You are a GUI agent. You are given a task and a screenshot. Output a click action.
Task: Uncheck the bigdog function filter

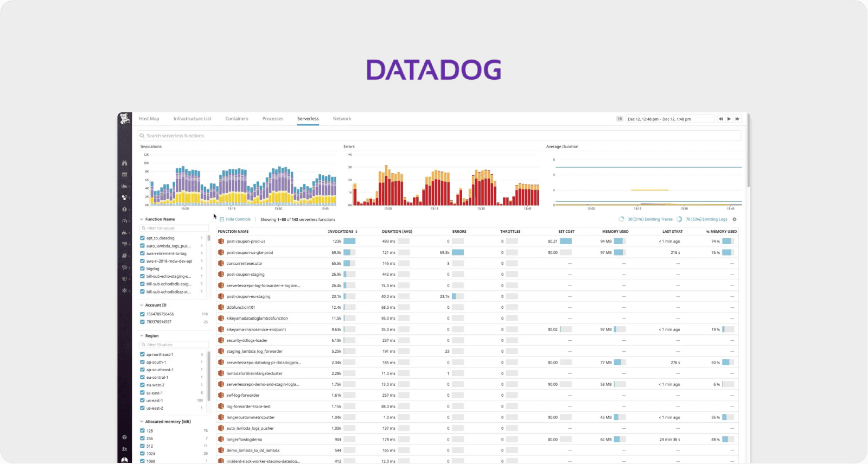[142, 269]
